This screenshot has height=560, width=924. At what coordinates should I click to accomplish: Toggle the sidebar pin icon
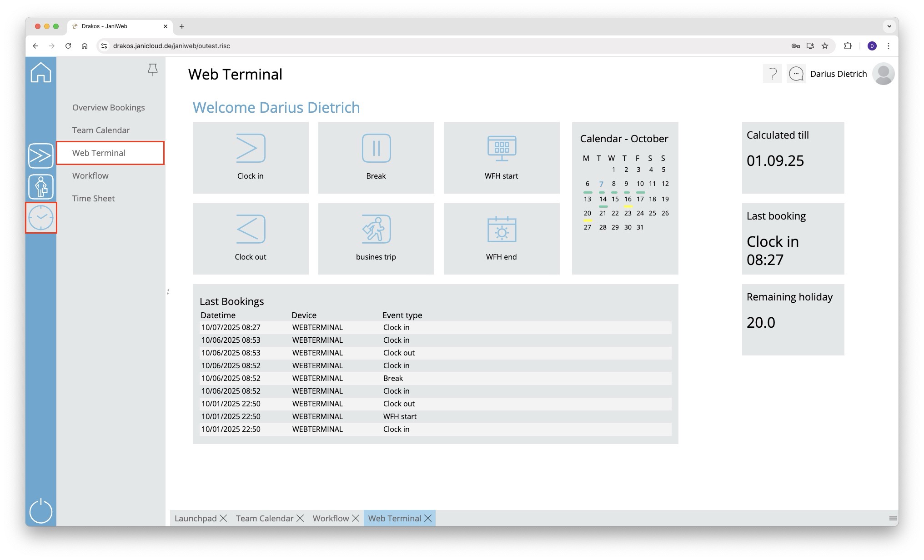tap(153, 70)
